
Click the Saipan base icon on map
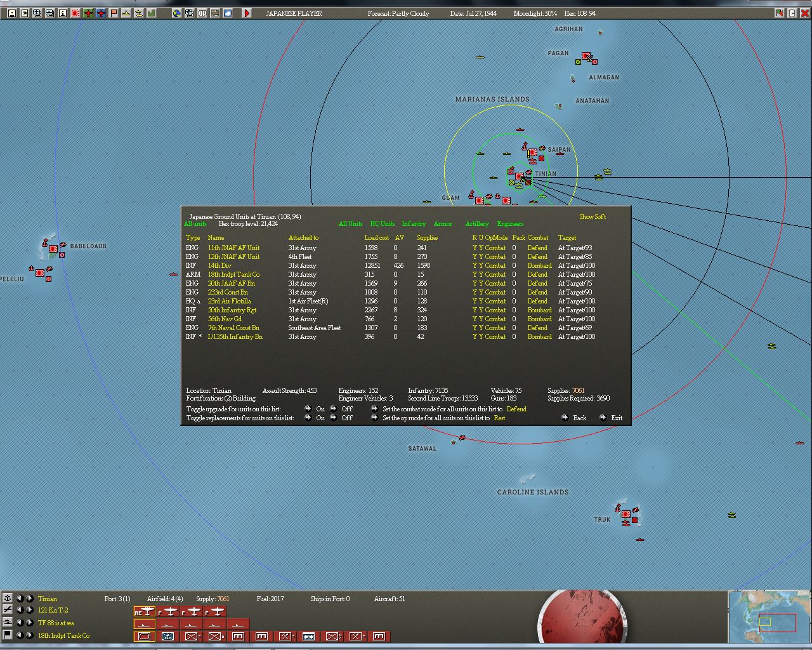[533, 152]
